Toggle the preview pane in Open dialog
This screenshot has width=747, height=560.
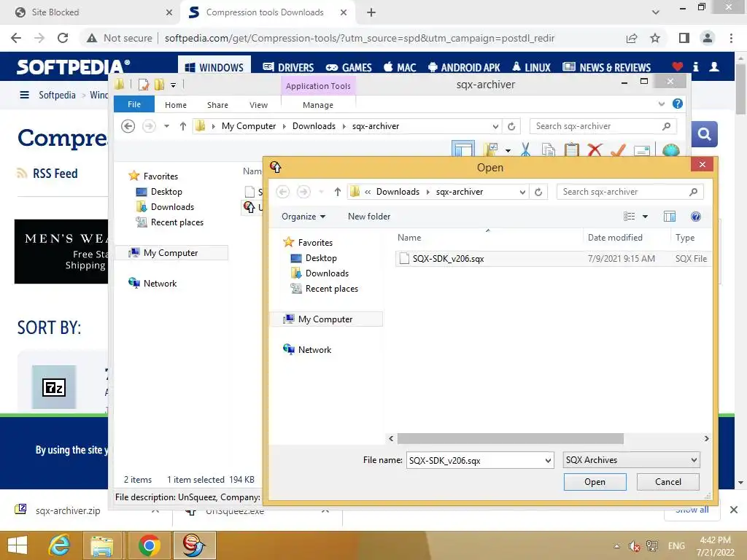click(670, 217)
